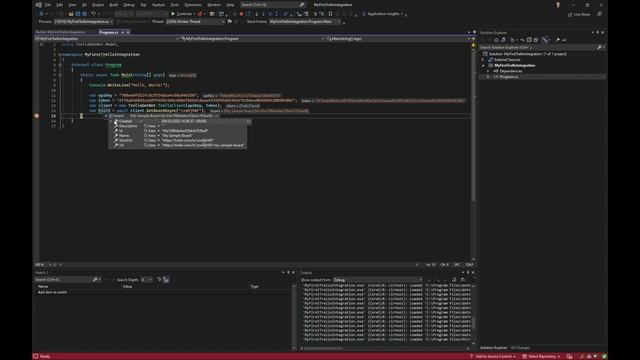Collapse the MyFirstTrelloIntegration project node

pyautogui.click(x=484, y=65)
